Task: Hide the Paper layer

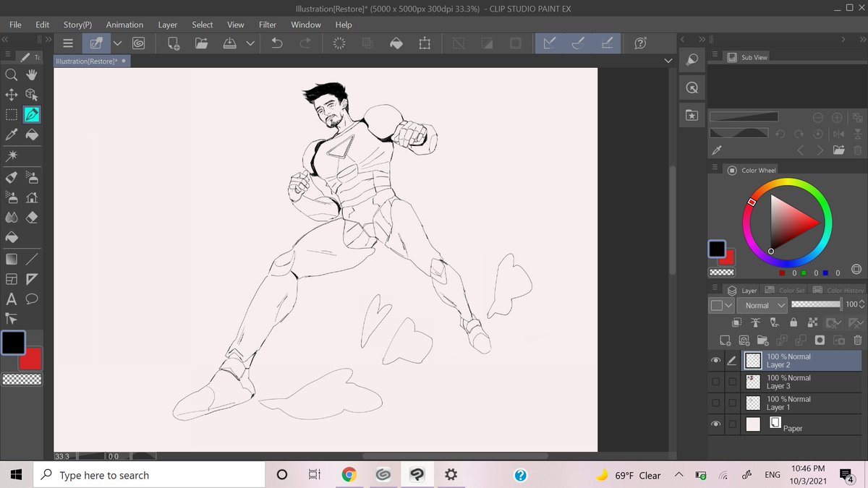Action: point(716,424)
